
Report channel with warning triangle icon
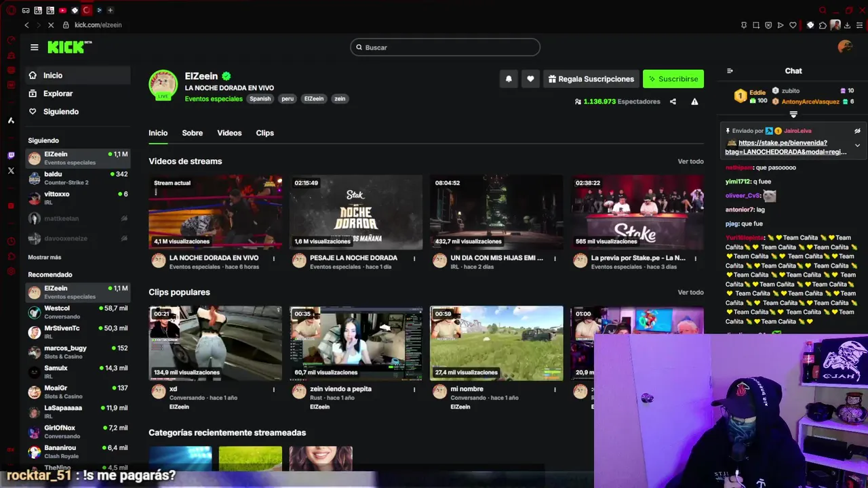point(694,102)
